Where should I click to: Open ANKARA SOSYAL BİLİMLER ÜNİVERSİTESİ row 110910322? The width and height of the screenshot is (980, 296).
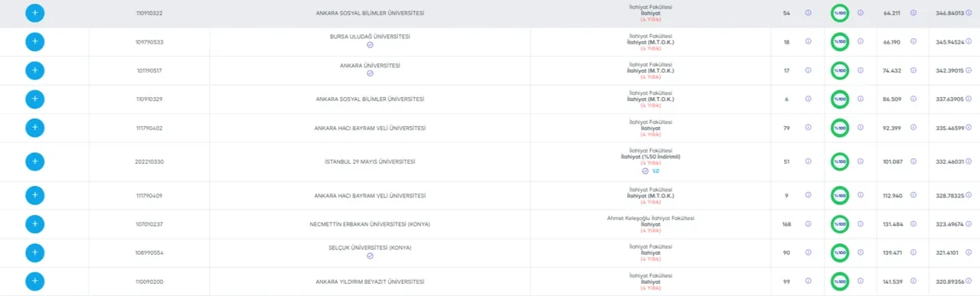370,14
